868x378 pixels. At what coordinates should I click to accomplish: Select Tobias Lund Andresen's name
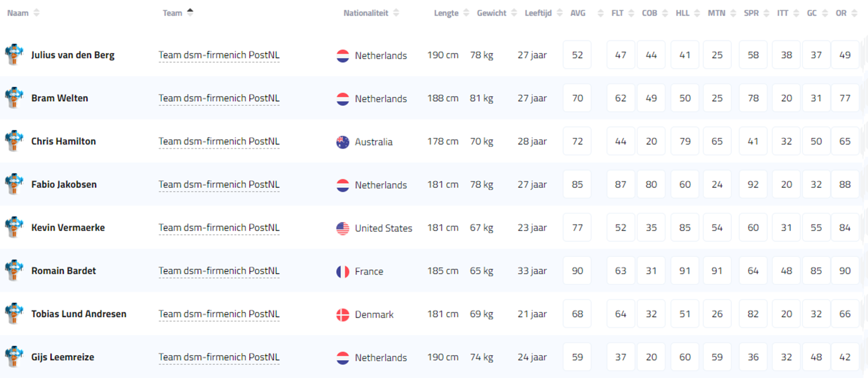[79, 314]
